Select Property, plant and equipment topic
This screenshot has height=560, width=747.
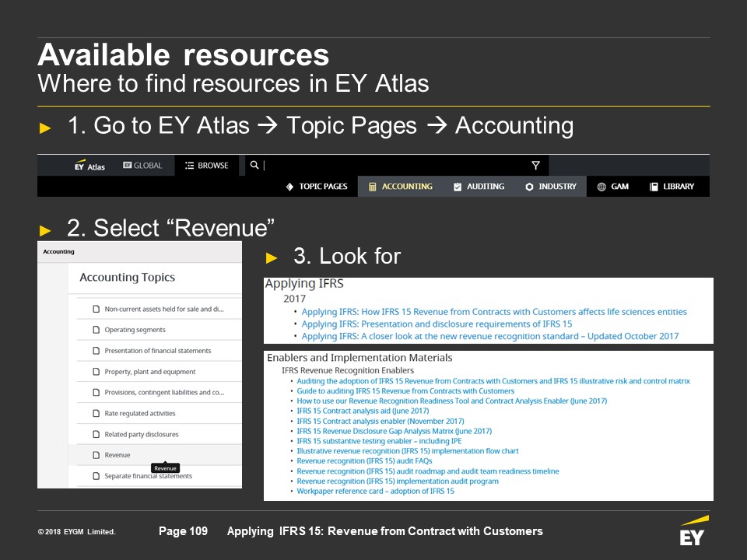150,372
